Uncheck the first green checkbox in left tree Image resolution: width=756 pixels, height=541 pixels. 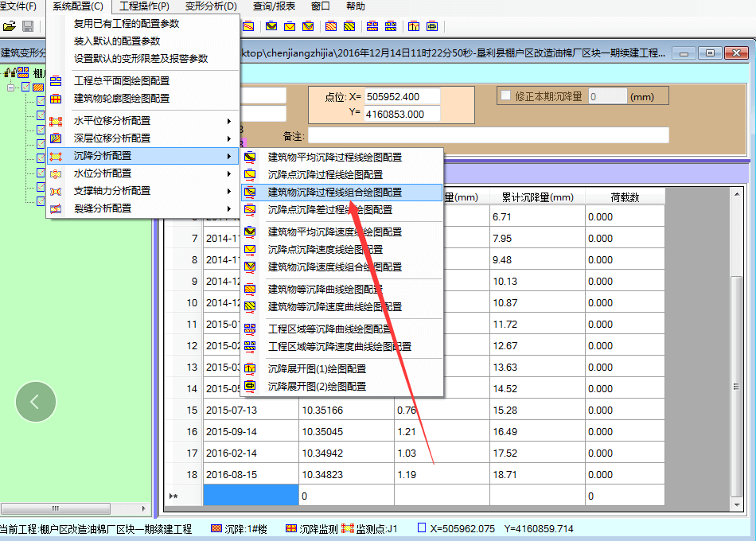25,86
